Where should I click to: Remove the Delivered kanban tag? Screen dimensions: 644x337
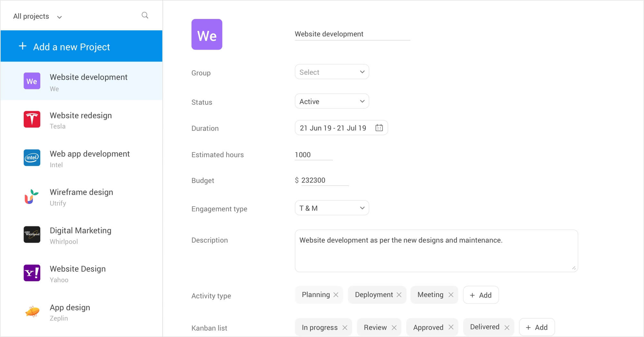(507, 327)
